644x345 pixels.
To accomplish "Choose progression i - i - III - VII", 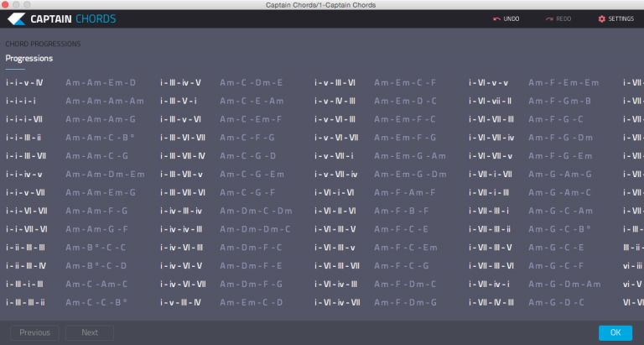I will coord(26,156).
